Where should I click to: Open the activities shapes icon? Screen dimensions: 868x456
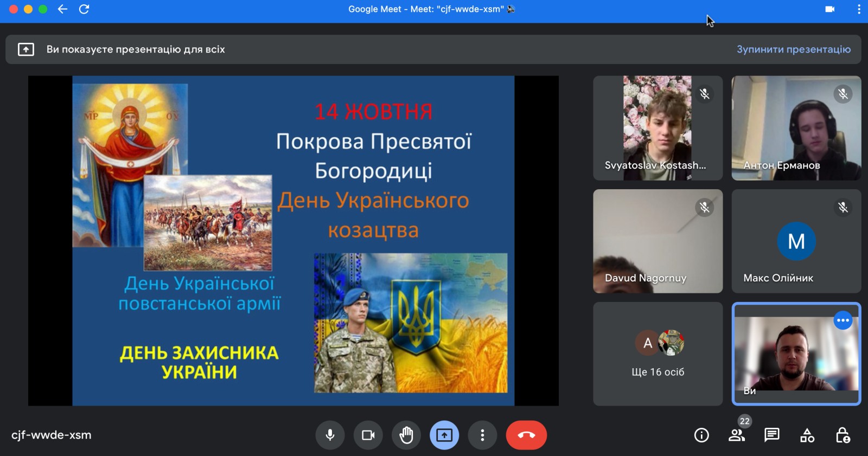(x=807, y=435)
